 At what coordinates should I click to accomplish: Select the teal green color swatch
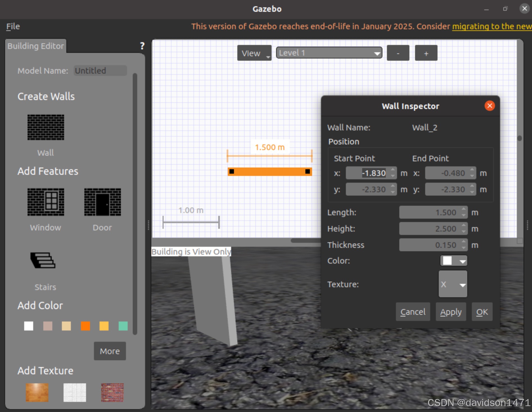pyautogui.click(x=123, y=326)
